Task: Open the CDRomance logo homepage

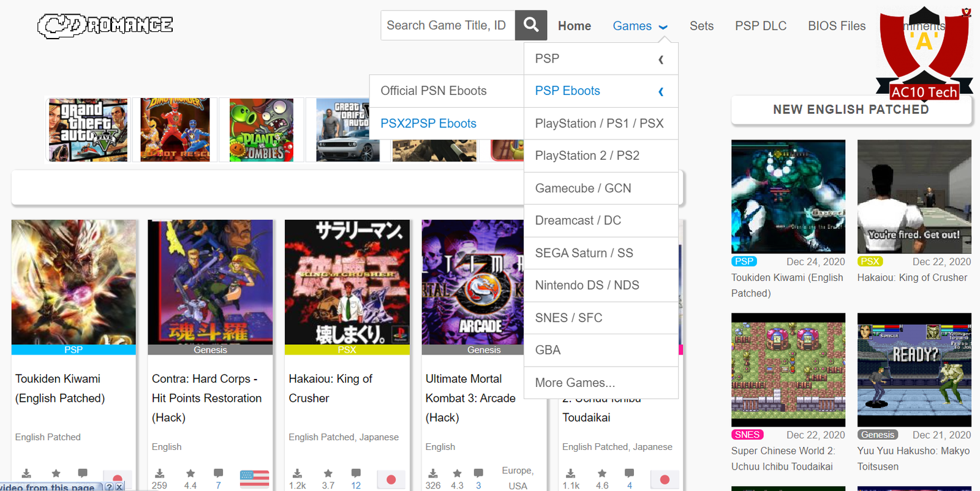Action: click(x=105, y=25)
